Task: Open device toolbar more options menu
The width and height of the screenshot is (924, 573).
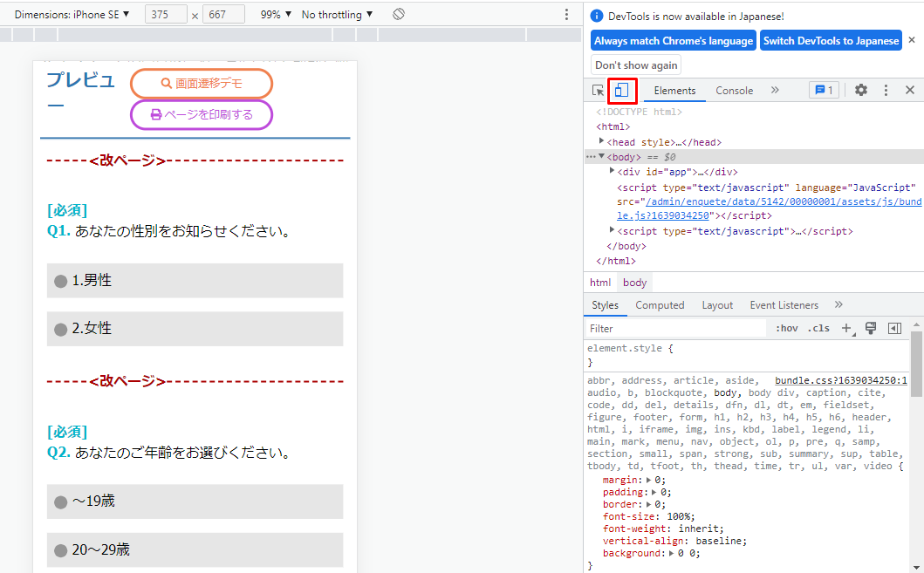Action: pos(566,14)
